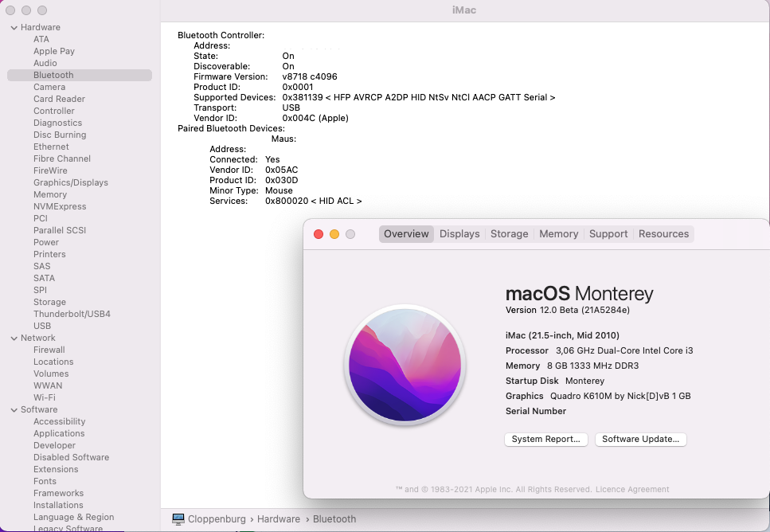Click the 'Bluetooth Controller:' heading
The height and width of the screenshot is (532, 770).
coord(221,35)
